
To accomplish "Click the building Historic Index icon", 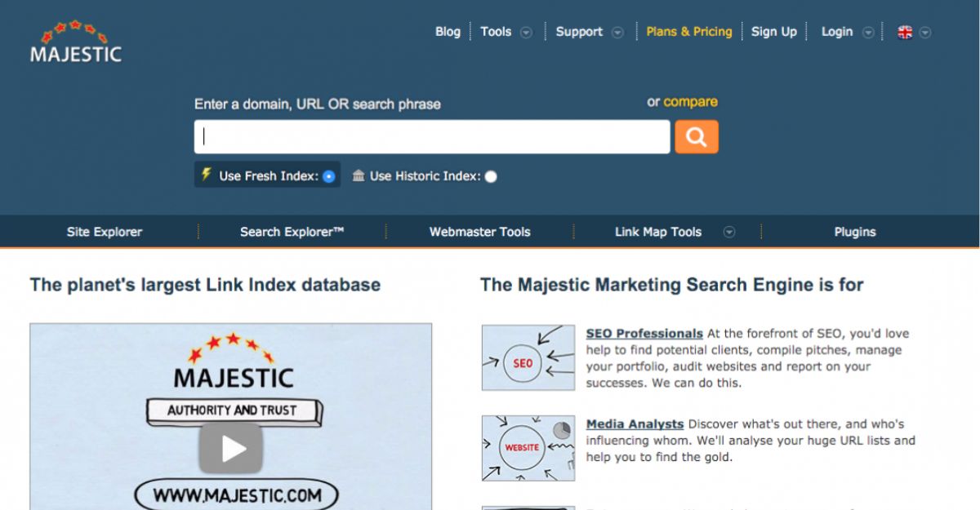I will (x=359, y=175).
